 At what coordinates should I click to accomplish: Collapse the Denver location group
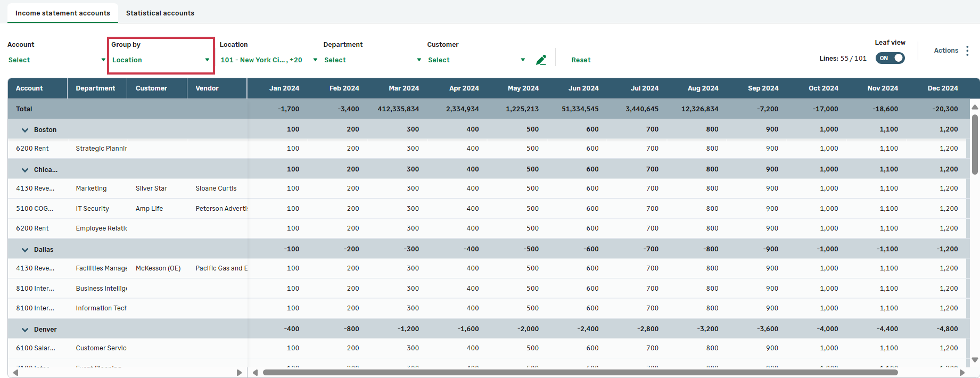(24, 330)
